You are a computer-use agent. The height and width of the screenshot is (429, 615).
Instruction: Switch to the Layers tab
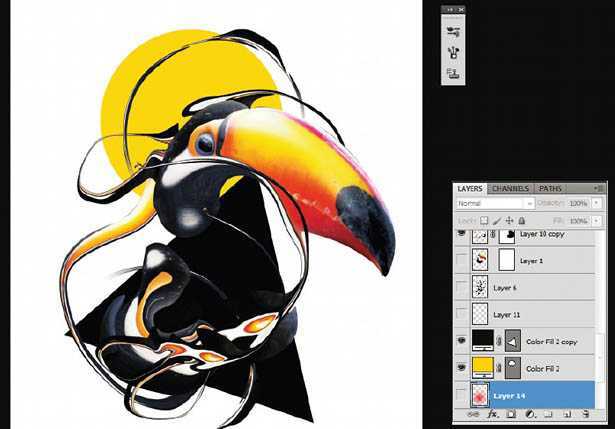pyautogui.click(x=469, y=189)
